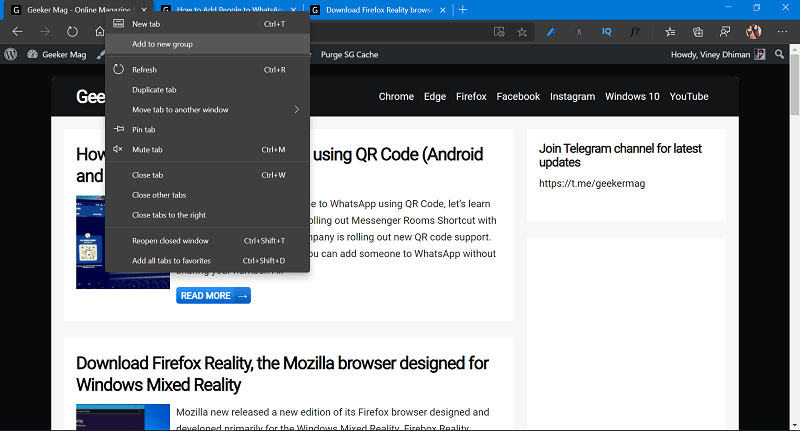Go back using the browser Back arrow
The height and width of the screenshot is (431, 800).
pyautogui.click(x=18, y=32)
